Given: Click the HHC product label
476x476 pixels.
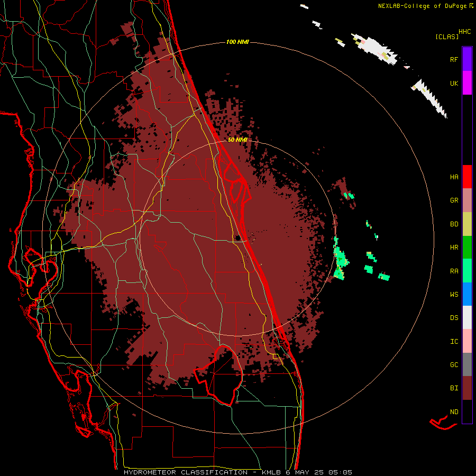Looking at the screenshot, I should [x=465, y=32].
